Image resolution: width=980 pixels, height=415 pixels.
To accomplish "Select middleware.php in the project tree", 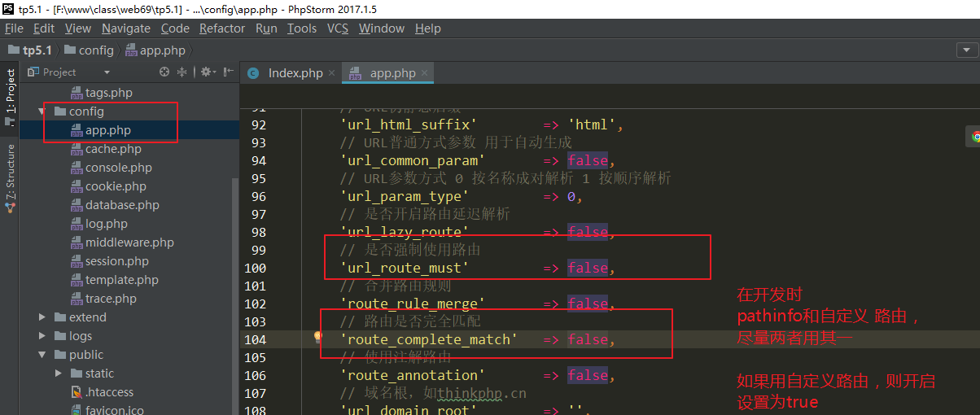I will (129, 242).
